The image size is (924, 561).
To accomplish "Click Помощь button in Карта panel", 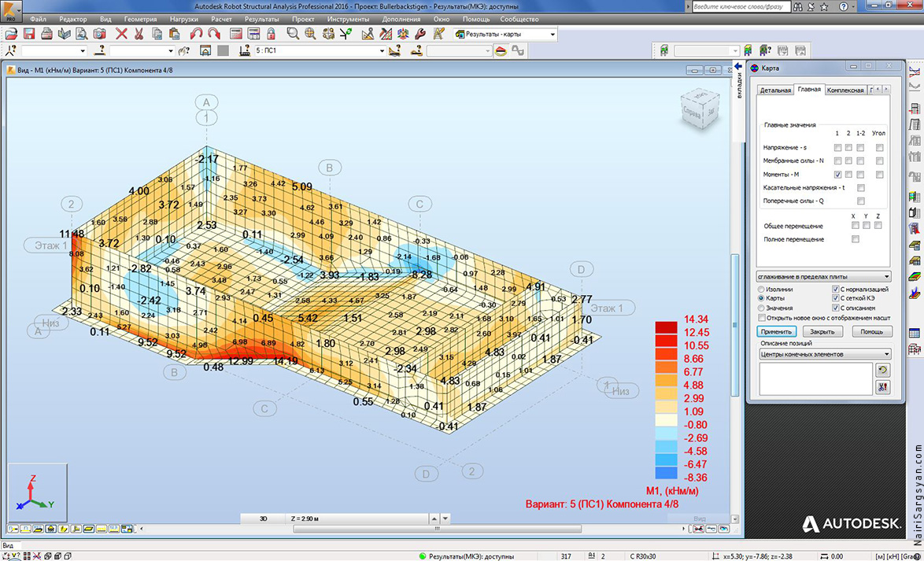I will pyautogui.click(x=872, y=332).
